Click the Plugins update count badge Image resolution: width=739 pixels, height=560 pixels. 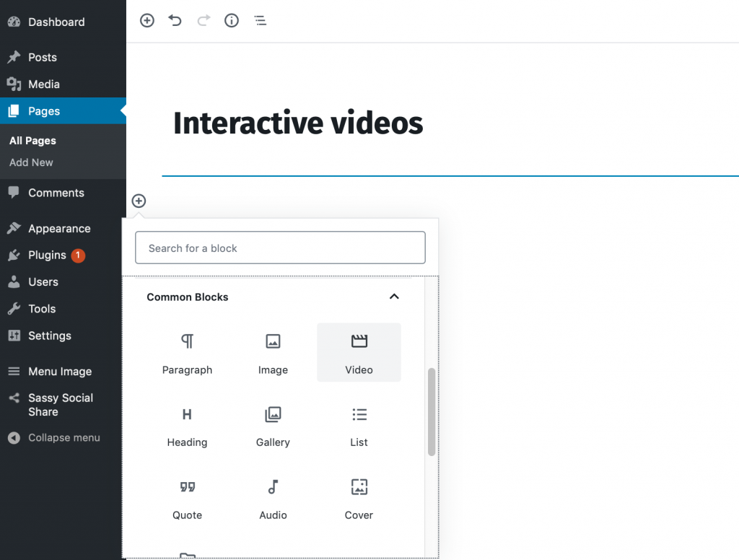tap(78, 255)
